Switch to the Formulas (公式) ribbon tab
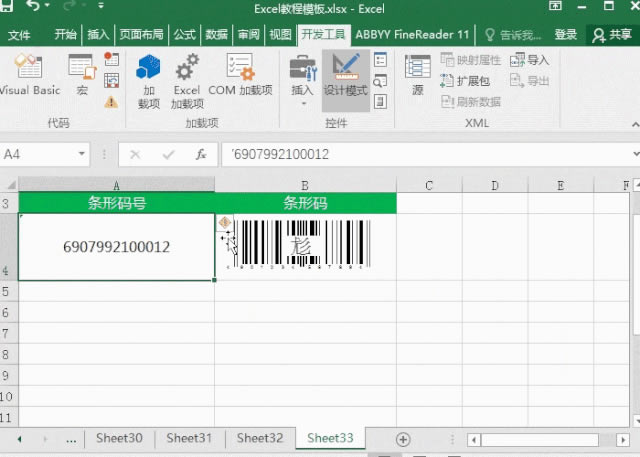This screenshot has height=457, width=640. pos(185,34)
